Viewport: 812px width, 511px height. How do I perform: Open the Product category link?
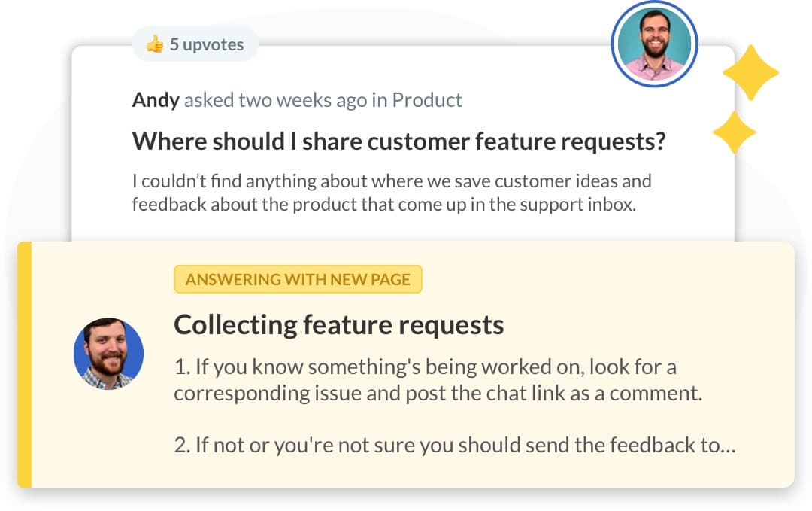[x=427, y=99]
